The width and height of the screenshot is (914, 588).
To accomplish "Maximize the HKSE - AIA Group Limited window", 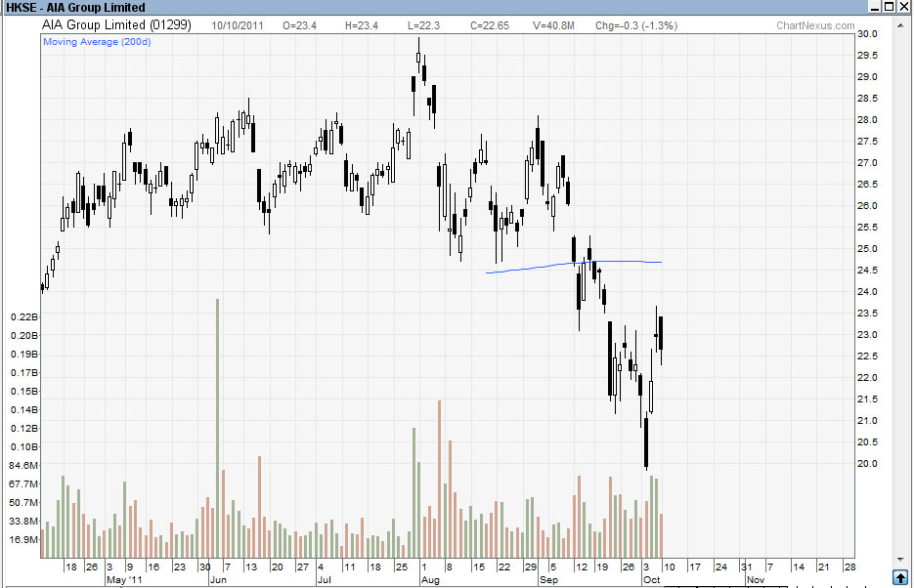I will (889, 7).
